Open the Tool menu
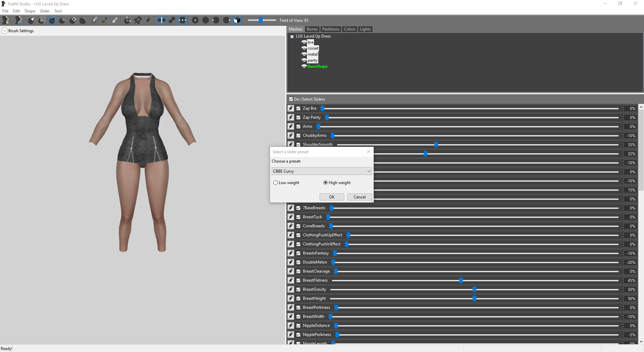This screenshot has height=352, width=644. point(58,11)
